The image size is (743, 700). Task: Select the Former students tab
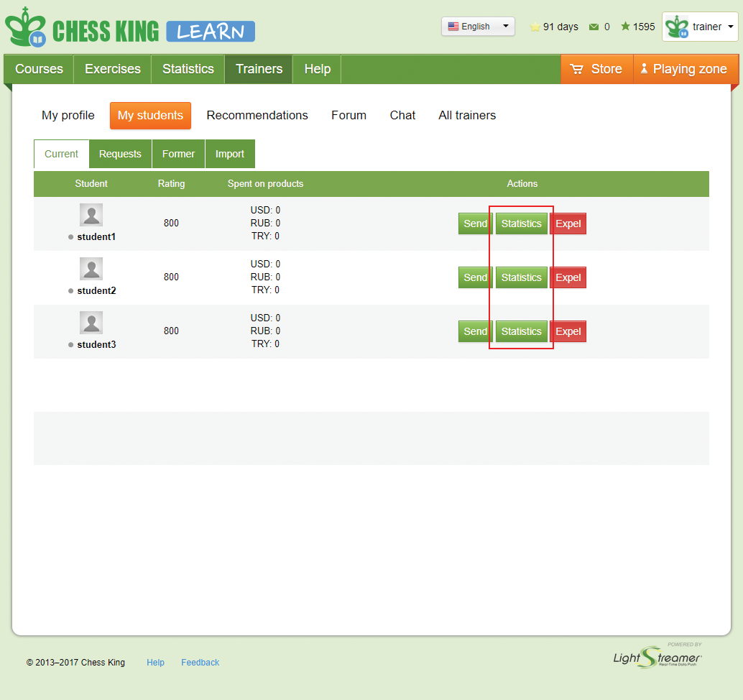click(x=178, y=154)
